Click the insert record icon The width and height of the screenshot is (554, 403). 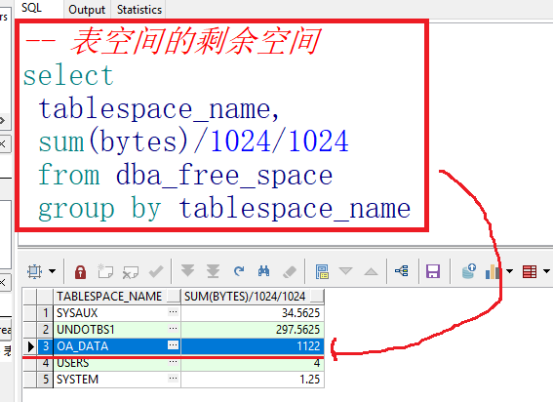[x=105, y=271]
